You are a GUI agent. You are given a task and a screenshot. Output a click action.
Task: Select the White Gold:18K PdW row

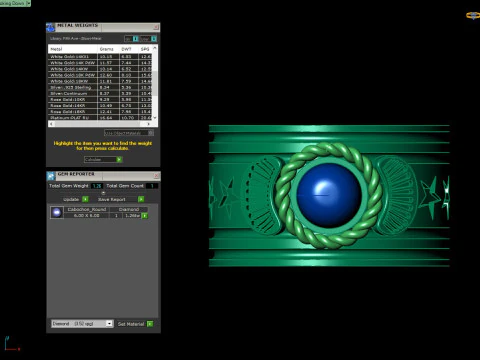tap(100, 75)
